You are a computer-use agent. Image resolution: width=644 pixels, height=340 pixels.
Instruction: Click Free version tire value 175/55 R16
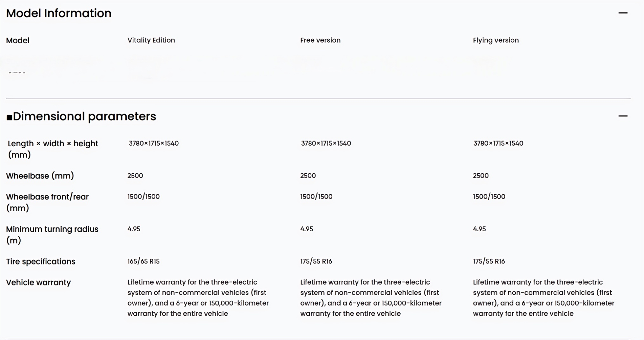click(316, 261)
